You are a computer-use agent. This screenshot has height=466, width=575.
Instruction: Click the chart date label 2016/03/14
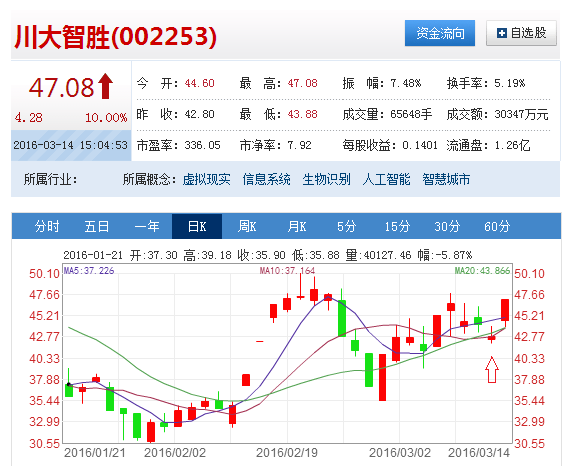479,453
